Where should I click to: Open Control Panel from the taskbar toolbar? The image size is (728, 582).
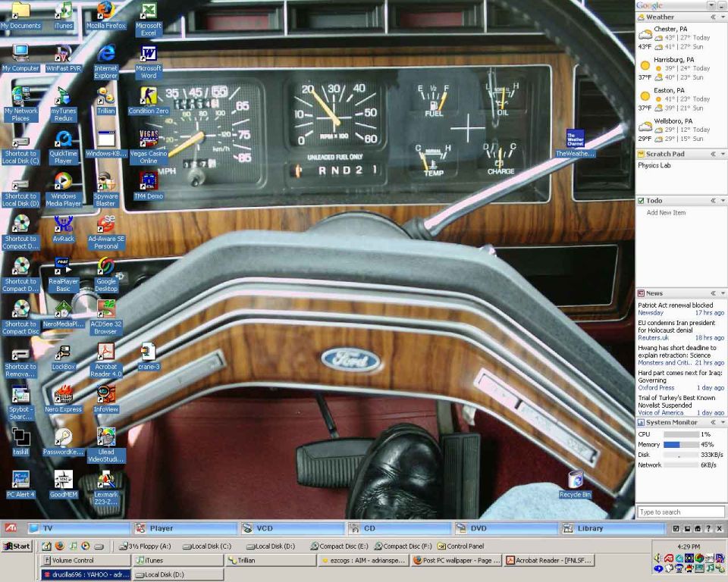coord(460,546)
